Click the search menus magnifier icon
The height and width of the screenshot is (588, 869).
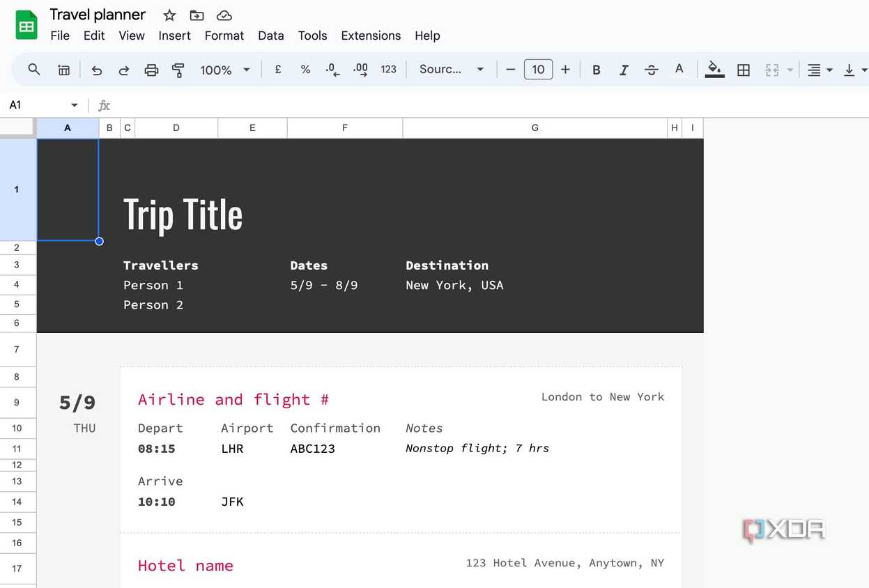[34, 69]
